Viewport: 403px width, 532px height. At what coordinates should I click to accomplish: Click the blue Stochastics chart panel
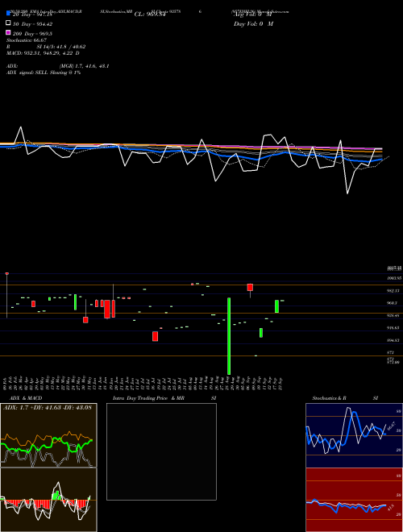tap(354, 435)
